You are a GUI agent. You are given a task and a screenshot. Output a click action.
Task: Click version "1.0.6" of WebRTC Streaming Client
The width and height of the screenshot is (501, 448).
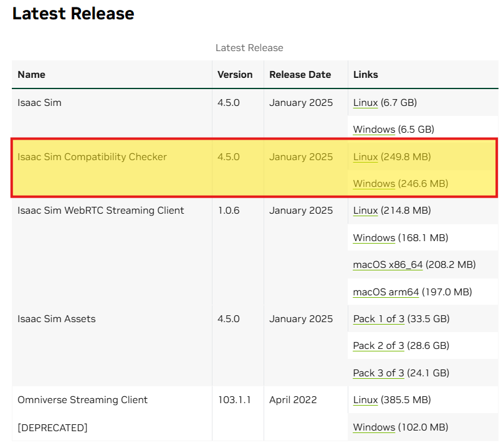pyautogui.click(x=229, y=211)
